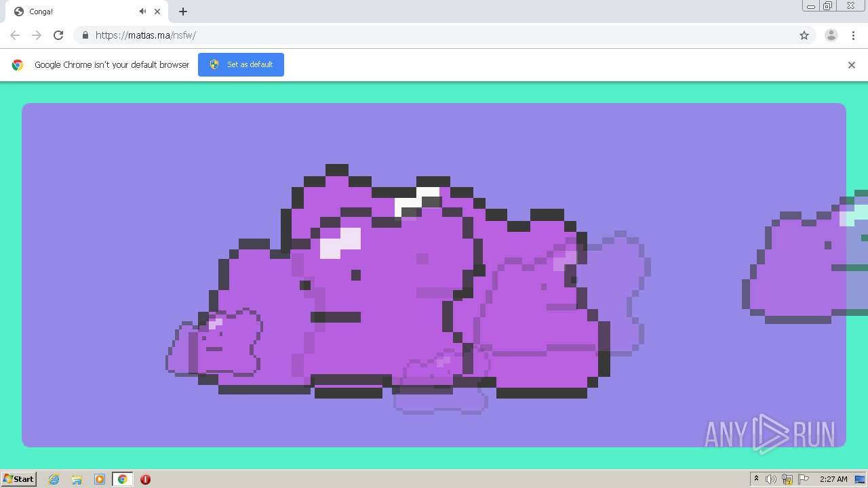Mute the tab via the speaker icon
Viewport: 868px width, 488px height.
142,12
